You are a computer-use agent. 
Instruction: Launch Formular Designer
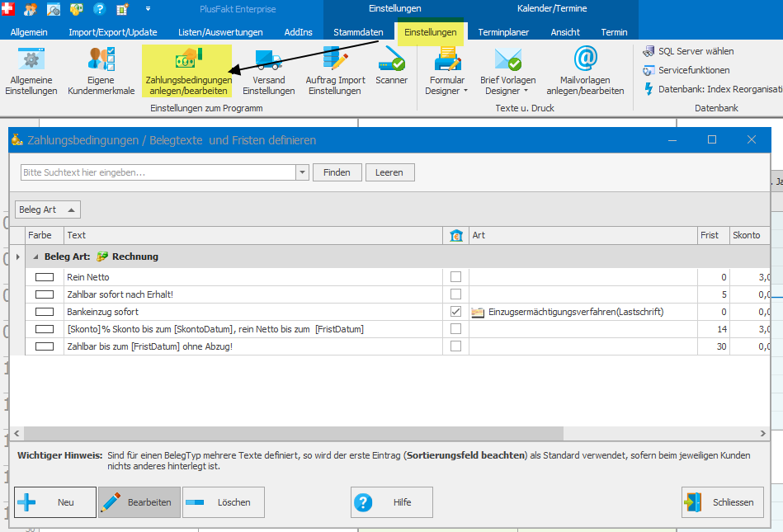pyautogui.click(x=446, y=71)
